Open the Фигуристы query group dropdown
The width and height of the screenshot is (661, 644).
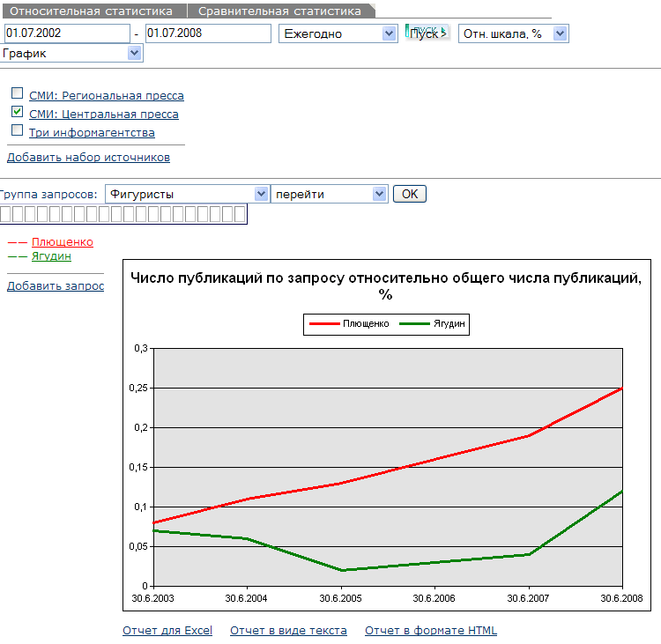click(x=187, y=194)
